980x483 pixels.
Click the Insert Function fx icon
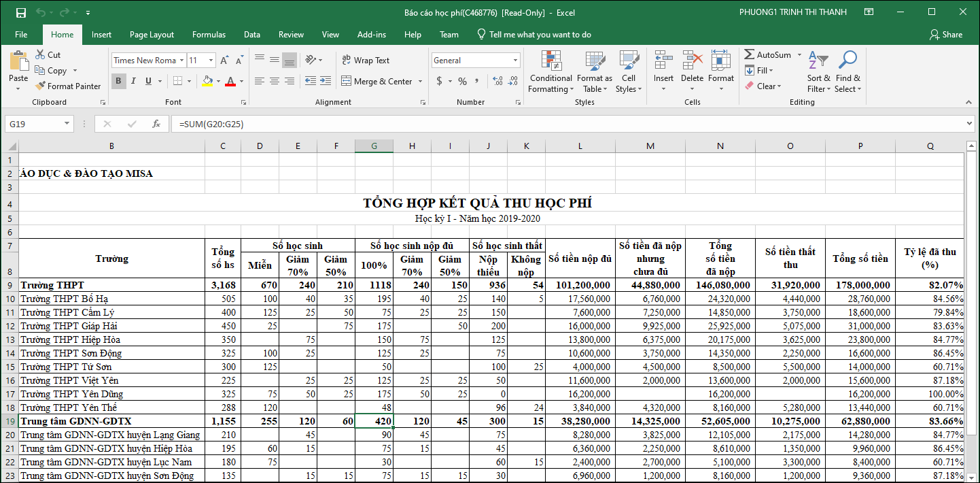(156, 124)
